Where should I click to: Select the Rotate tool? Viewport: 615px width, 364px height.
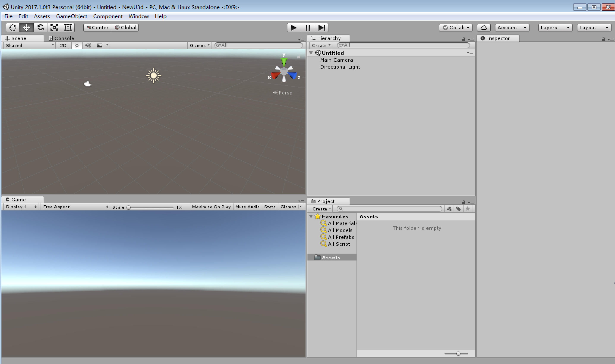pos(40,27)
